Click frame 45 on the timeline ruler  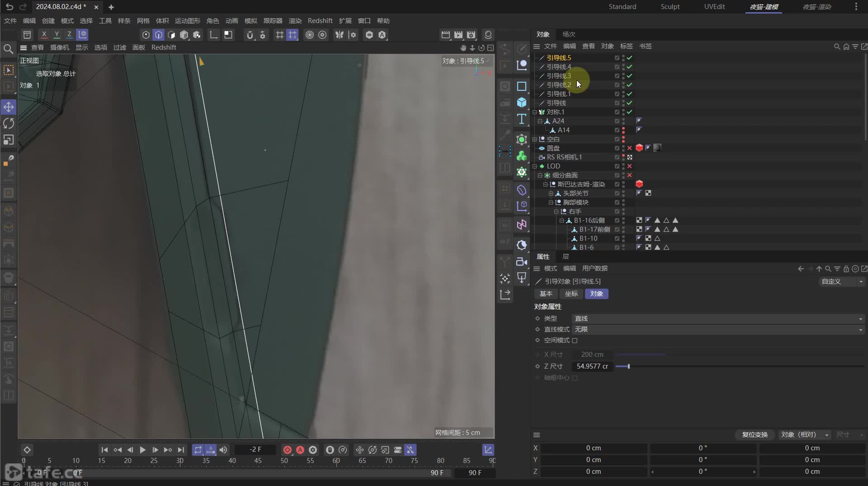point(258,461)
